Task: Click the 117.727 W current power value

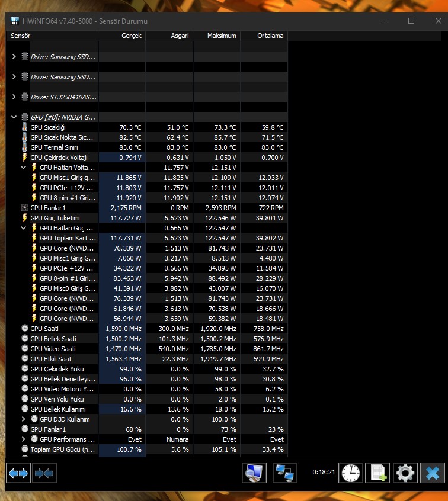Action: [126, 217]
